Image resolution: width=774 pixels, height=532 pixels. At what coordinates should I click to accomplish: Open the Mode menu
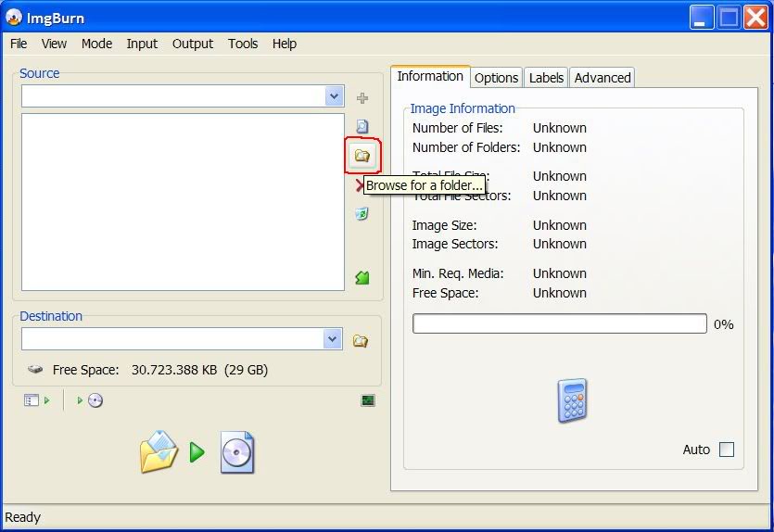[x=96, y=44]
